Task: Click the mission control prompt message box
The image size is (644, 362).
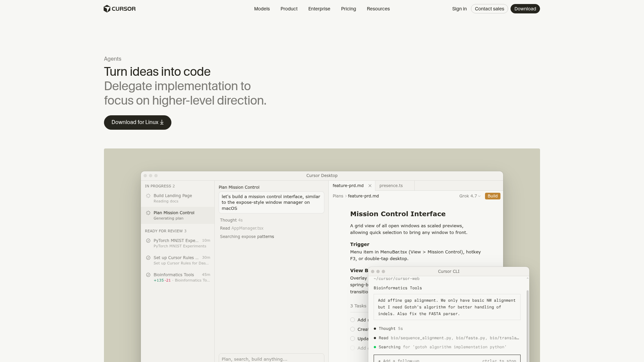Action: [x=271, y=202]
